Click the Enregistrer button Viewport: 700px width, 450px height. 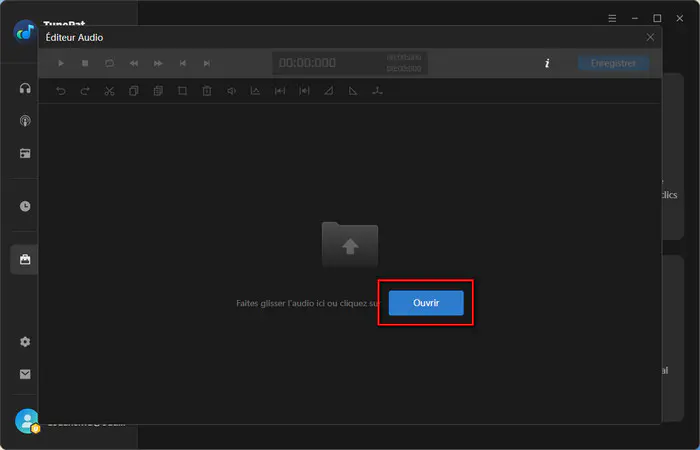(x=613, y=63)
